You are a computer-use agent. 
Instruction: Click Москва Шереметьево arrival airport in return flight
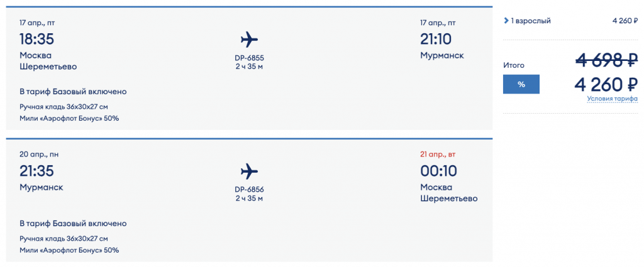[x=448, y=193]
